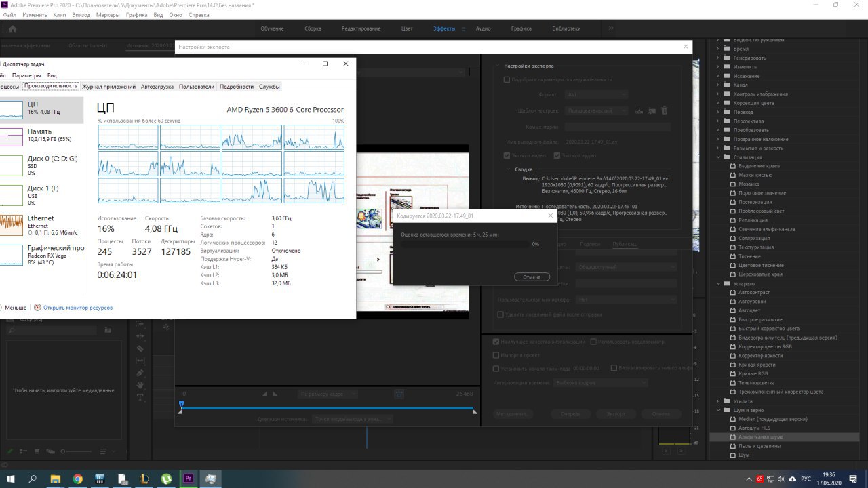Expand the Утилита effects folder
The image size is (868, 488).
coord(719,401)
